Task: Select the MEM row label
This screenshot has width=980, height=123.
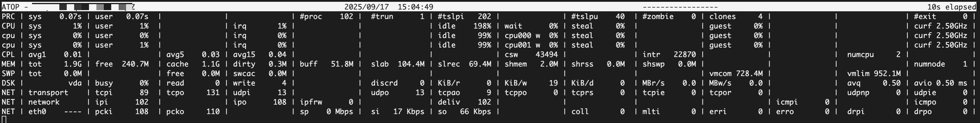Action: tap(8, 64)
